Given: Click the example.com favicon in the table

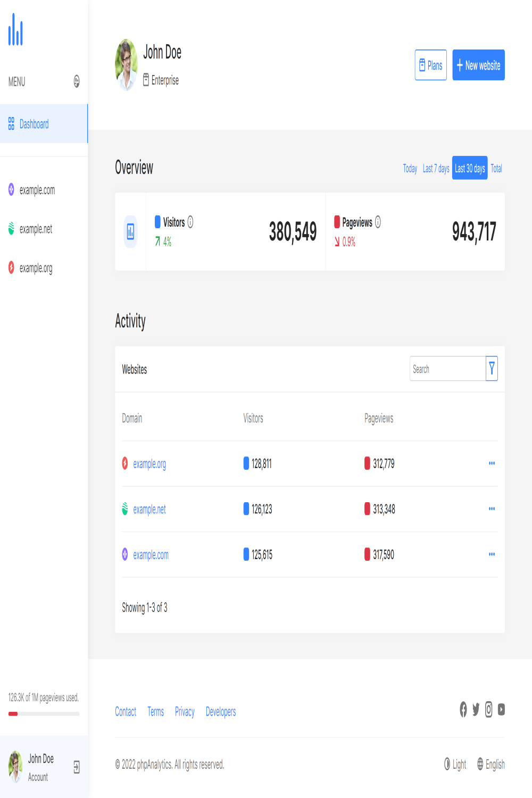Looking at the screenshot, I should click(125, 554).
